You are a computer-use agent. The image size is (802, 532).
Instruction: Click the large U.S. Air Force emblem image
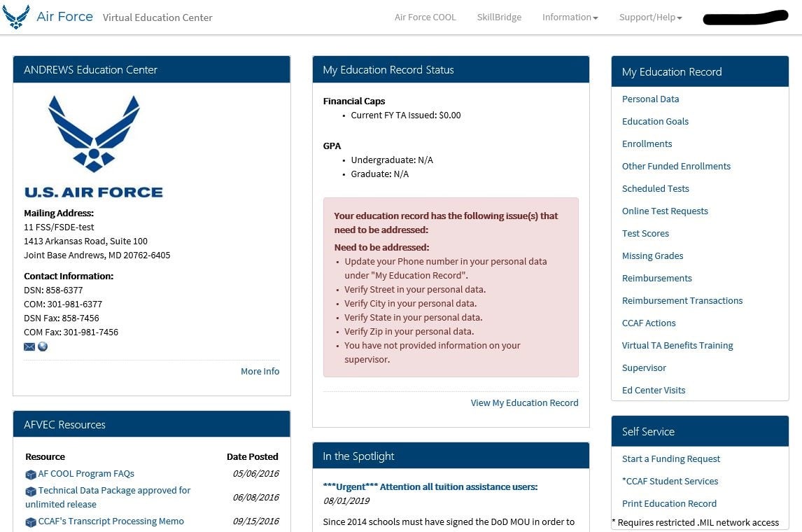point(94,147)
